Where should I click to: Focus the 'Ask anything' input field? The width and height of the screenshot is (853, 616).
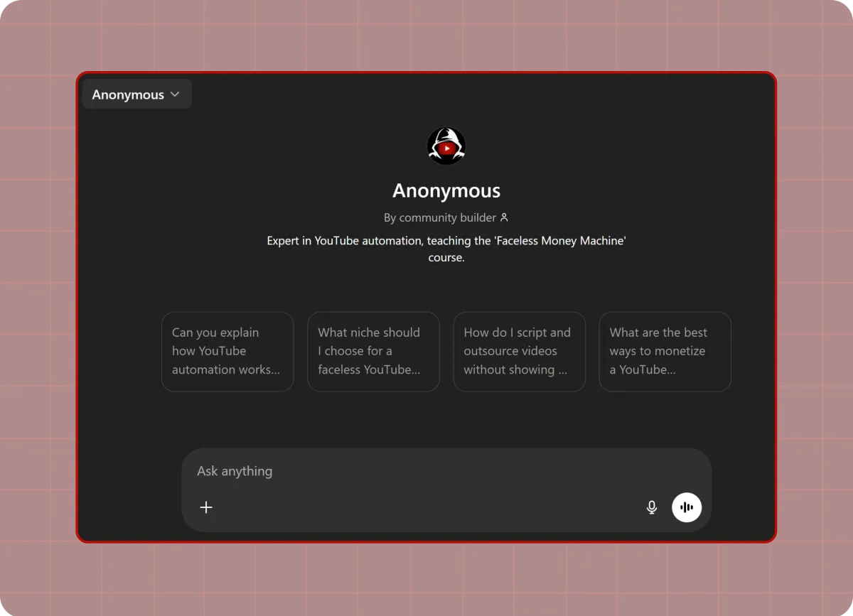(446, 471)
